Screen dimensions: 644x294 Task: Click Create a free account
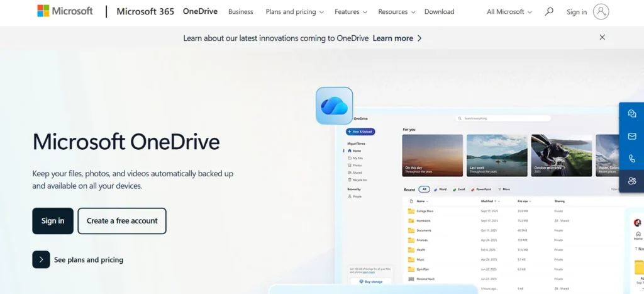point(122,221)
